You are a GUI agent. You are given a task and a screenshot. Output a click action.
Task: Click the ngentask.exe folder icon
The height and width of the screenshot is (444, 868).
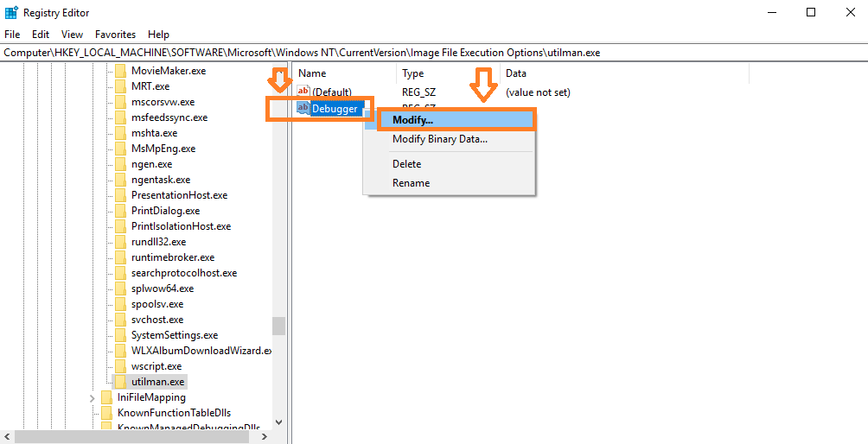click(x=120, y=180)
